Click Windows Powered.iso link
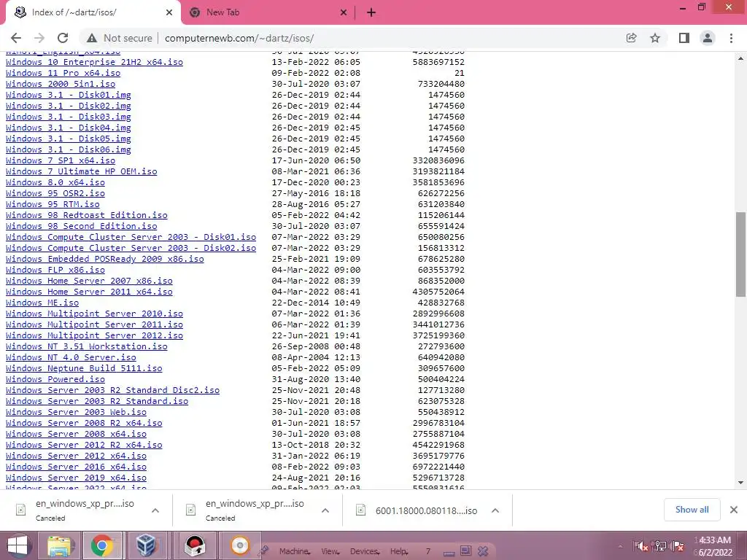 tap(55, 379)
